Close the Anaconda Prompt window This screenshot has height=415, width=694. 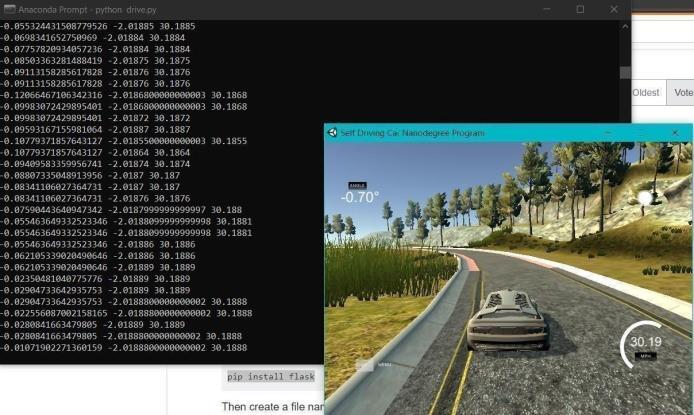(x=613, y=9)
